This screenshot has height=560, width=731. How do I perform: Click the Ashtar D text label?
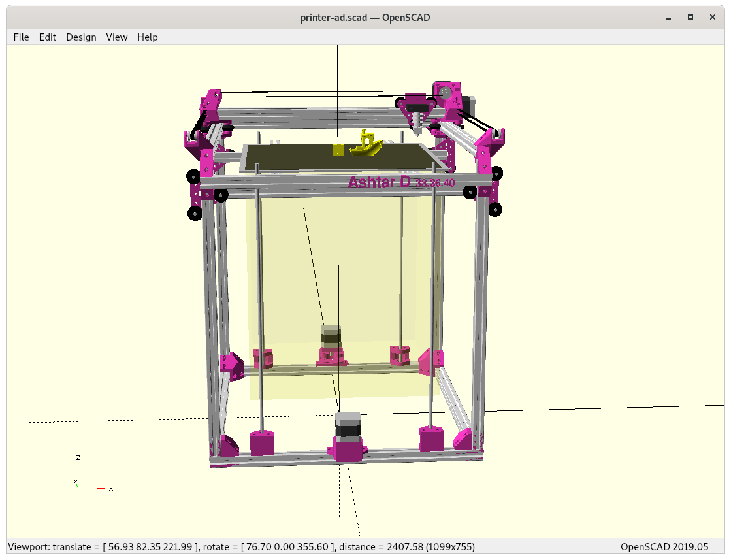click(x=380, y=182)
